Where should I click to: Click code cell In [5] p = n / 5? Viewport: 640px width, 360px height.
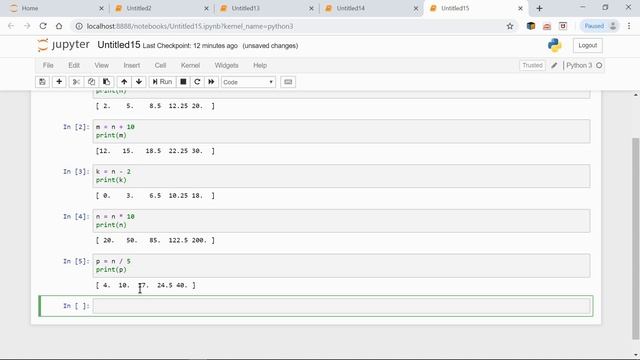341,265
